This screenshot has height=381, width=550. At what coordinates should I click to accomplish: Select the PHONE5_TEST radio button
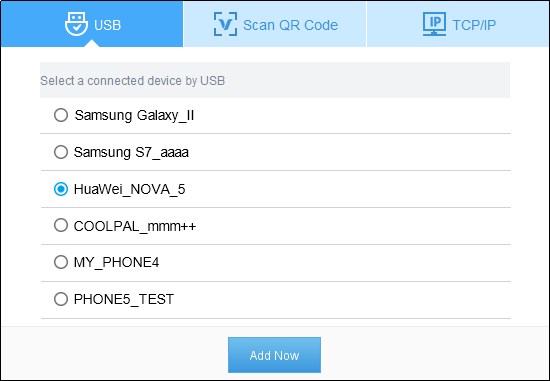tap(61, 299)
